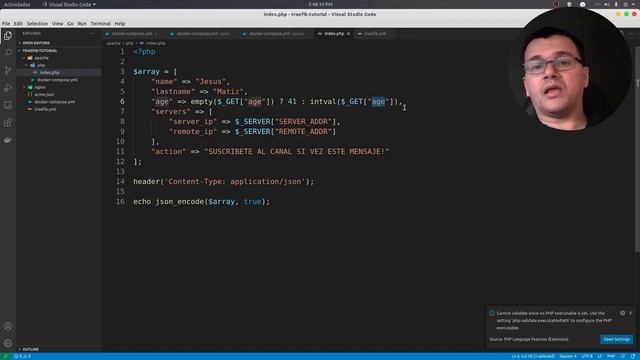Open the Search view in activity bar
This screenshot has height=360, width=640.
(8, 53)
